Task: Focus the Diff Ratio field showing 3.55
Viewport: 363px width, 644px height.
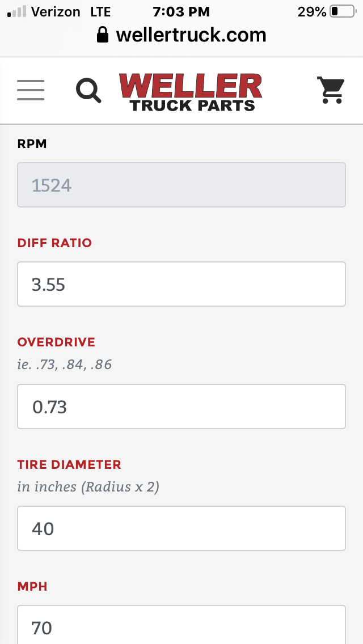Action: [181, 284]
